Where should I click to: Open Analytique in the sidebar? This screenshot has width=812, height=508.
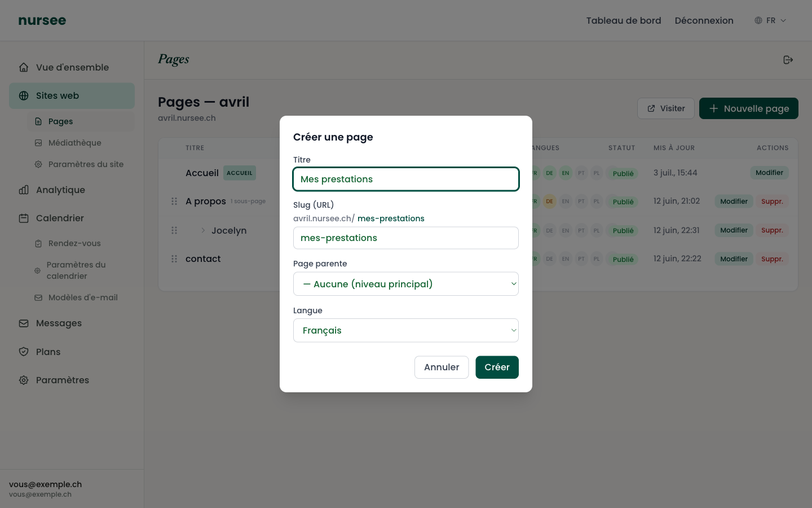(x=72, y=190)
